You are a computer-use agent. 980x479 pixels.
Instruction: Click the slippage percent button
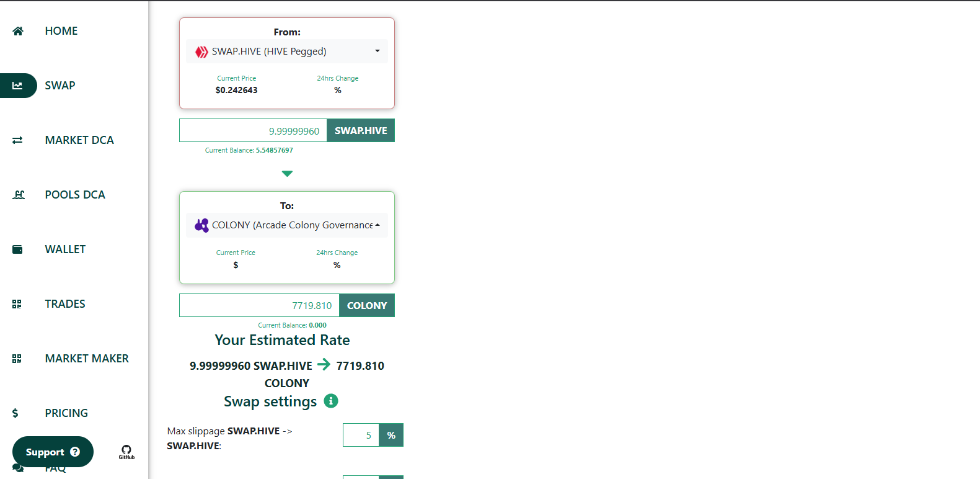(x=391, y=435)
